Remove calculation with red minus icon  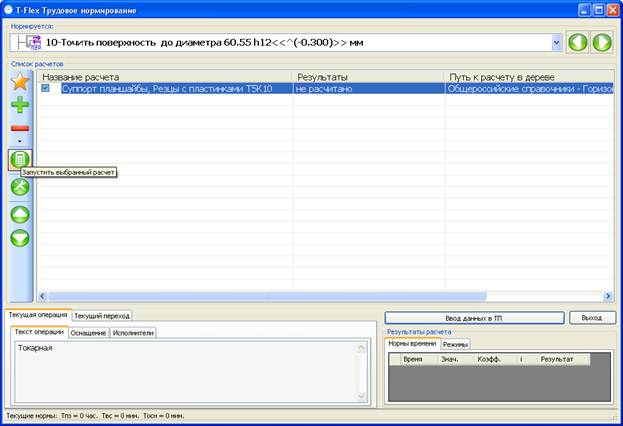[x=20, y=128]
